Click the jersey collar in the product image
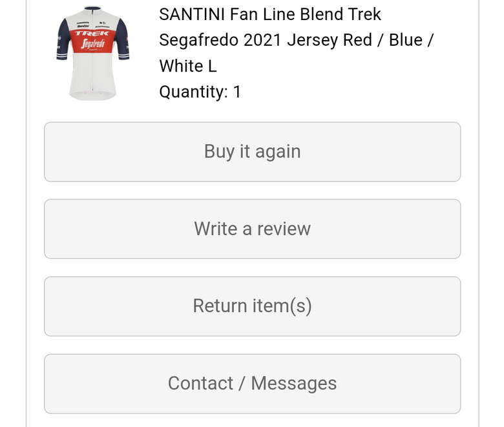 click(92, 8)
